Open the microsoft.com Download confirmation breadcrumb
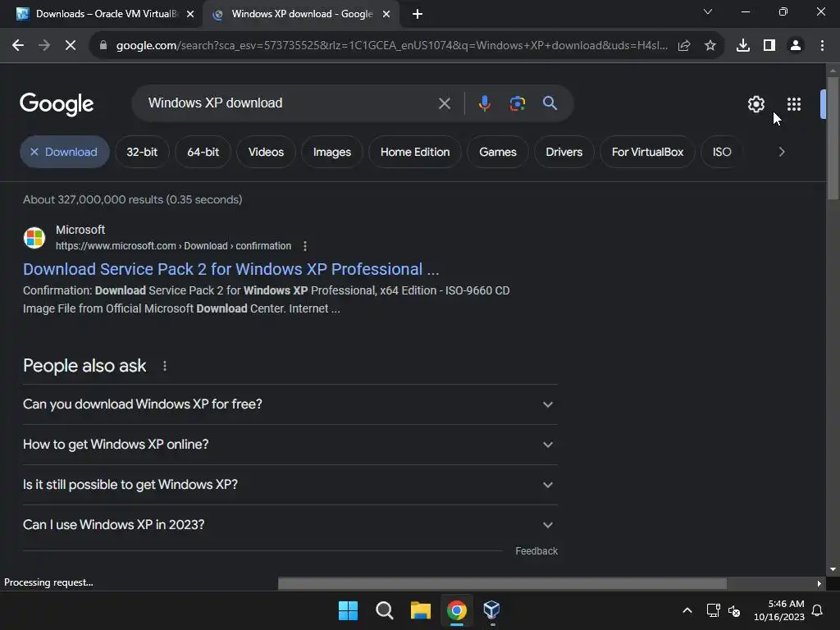This screenshot has height=630, width=840. [x=174, y=246]
